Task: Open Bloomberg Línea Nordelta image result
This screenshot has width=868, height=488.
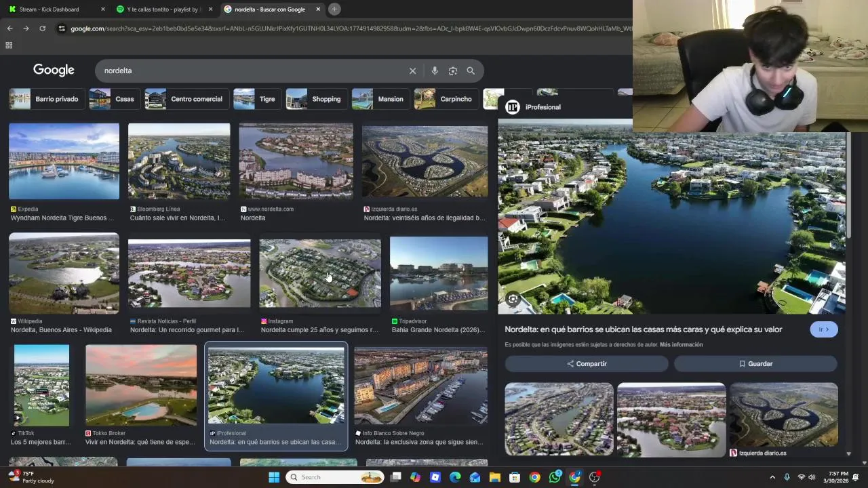Action: [179, 161]
